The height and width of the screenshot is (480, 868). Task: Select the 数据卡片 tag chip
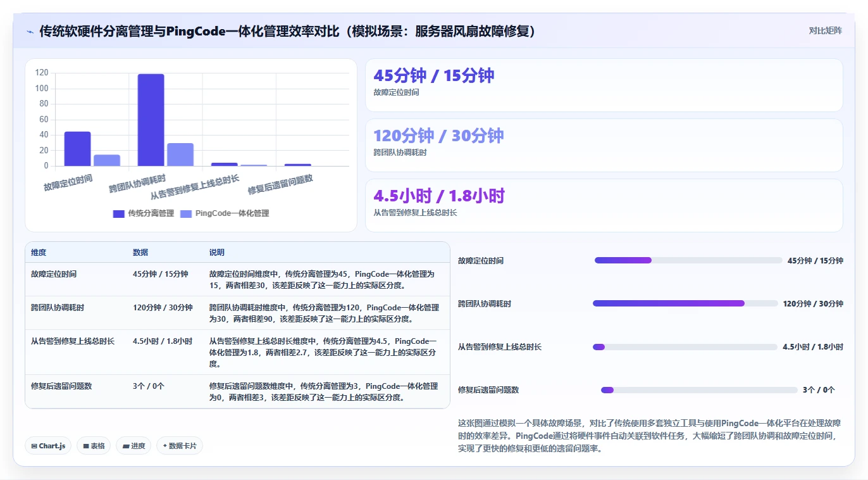[x=180, y=446]
